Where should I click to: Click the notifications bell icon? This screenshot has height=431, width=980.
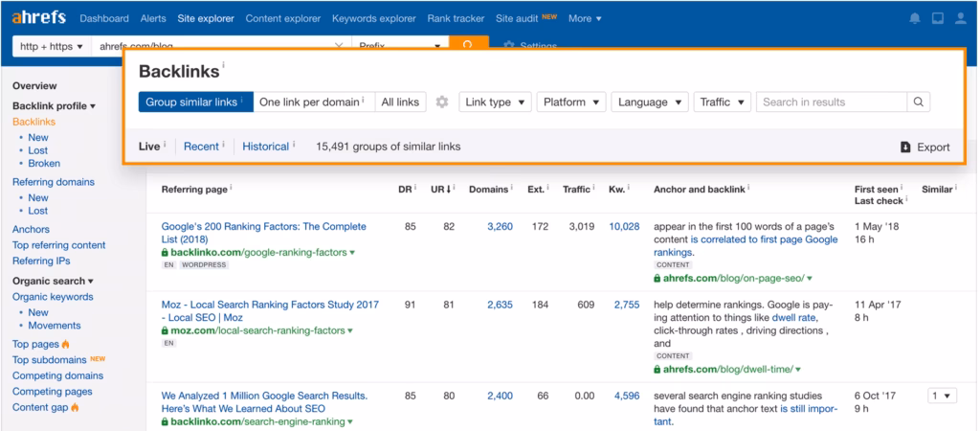point(915,18)
